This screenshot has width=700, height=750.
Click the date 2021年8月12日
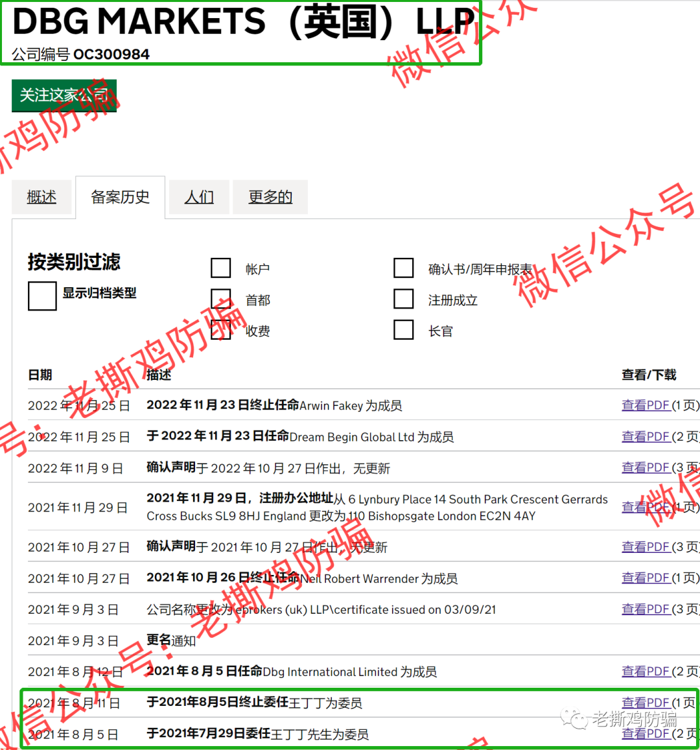76,672
